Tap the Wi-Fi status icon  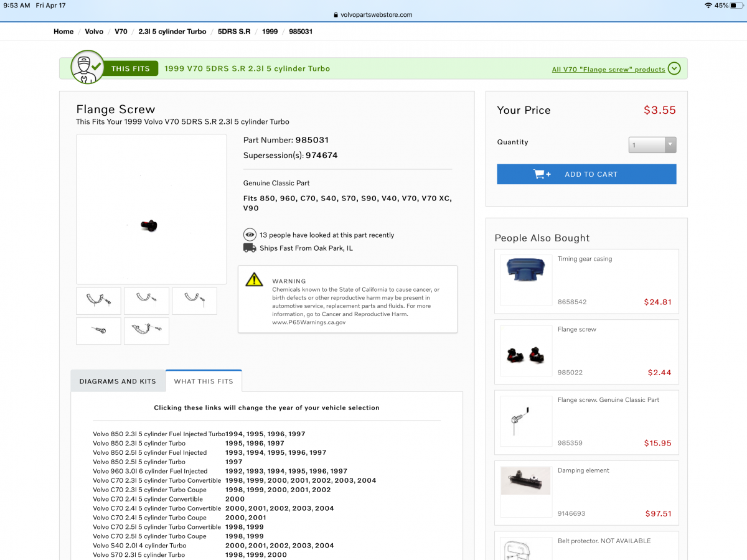[x=708, y=6]
